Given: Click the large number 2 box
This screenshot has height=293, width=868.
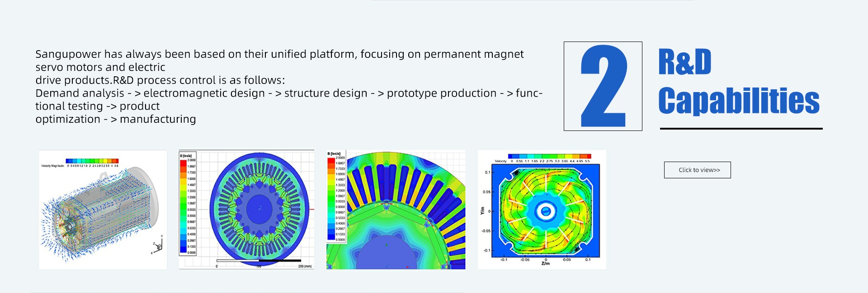Looking at the screenshot, I should coord(603,86).
